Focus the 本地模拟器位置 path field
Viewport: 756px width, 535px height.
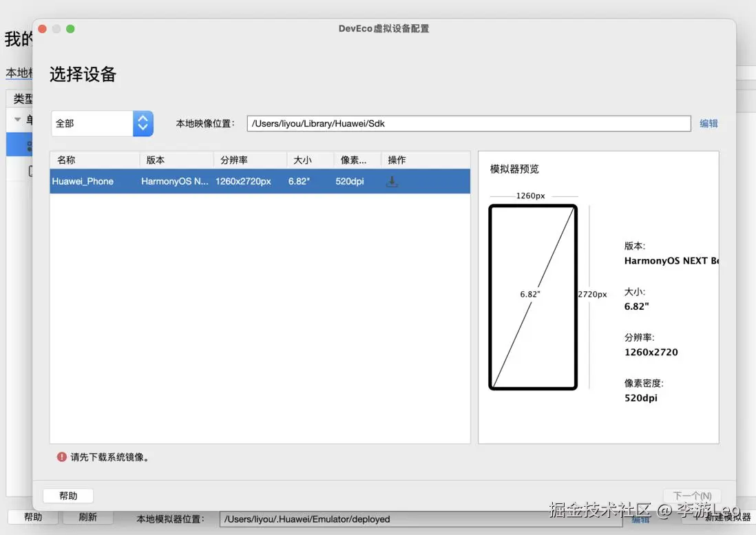421,519
